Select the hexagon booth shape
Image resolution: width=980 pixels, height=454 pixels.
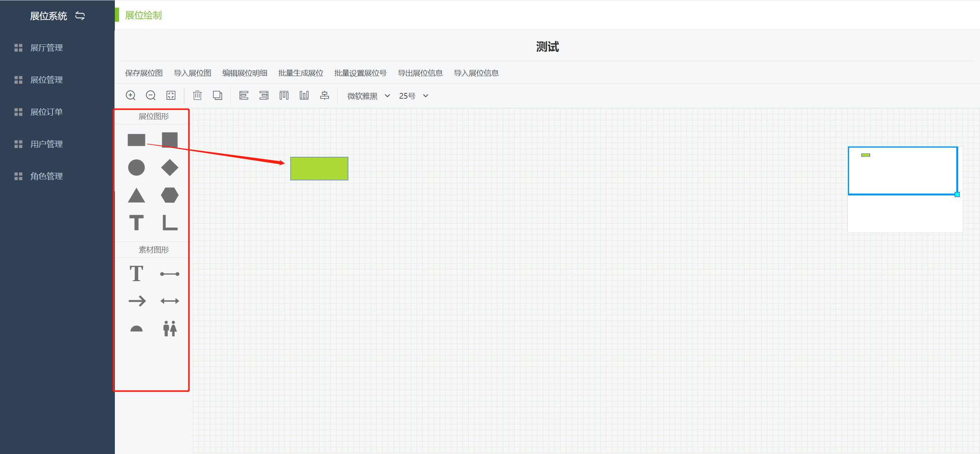point(170,195)
